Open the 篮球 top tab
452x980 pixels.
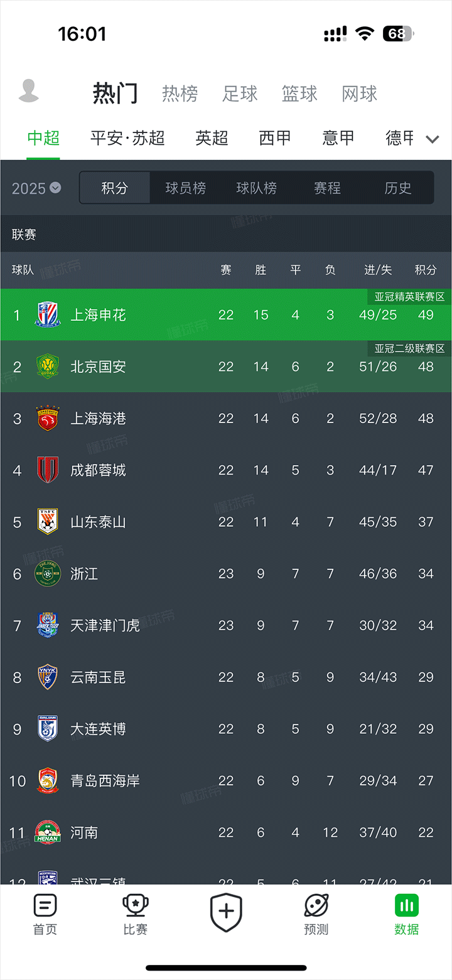click(299, 94)
